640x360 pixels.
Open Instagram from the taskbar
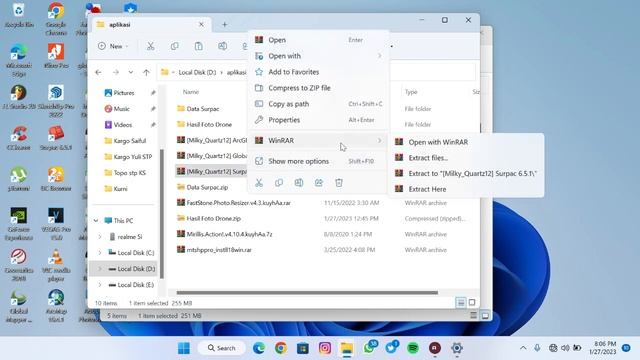(x=325, y=348)
